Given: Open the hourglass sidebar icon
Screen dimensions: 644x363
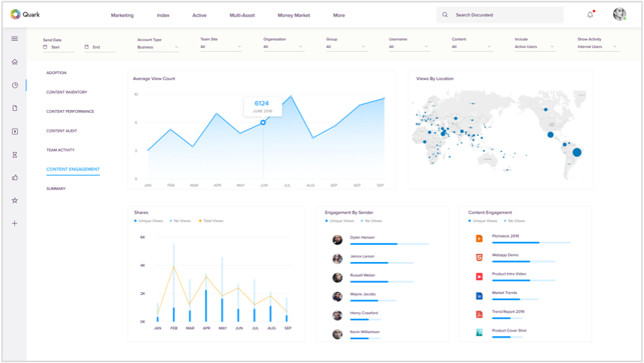Looking at the screenshot, I should 15,155.
